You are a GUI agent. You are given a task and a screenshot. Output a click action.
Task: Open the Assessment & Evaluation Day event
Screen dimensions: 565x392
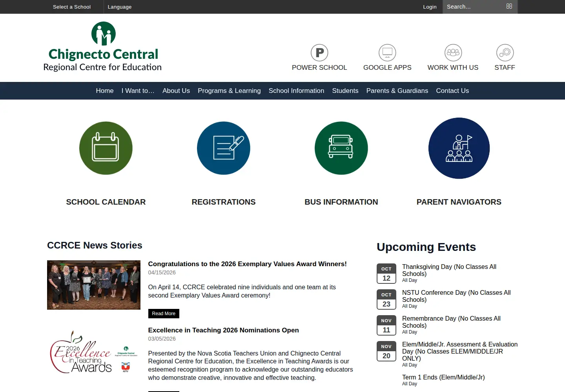tap(460, 351)
